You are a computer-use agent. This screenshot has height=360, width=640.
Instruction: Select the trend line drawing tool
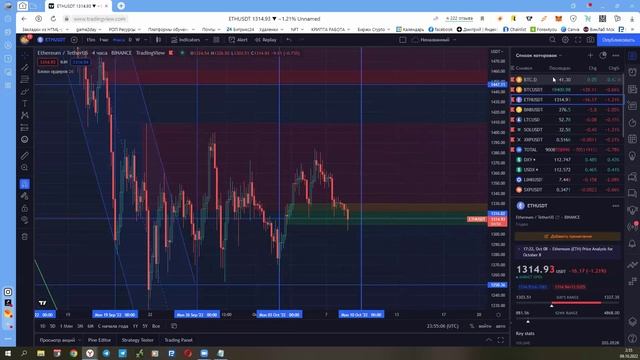coord(25,67)
